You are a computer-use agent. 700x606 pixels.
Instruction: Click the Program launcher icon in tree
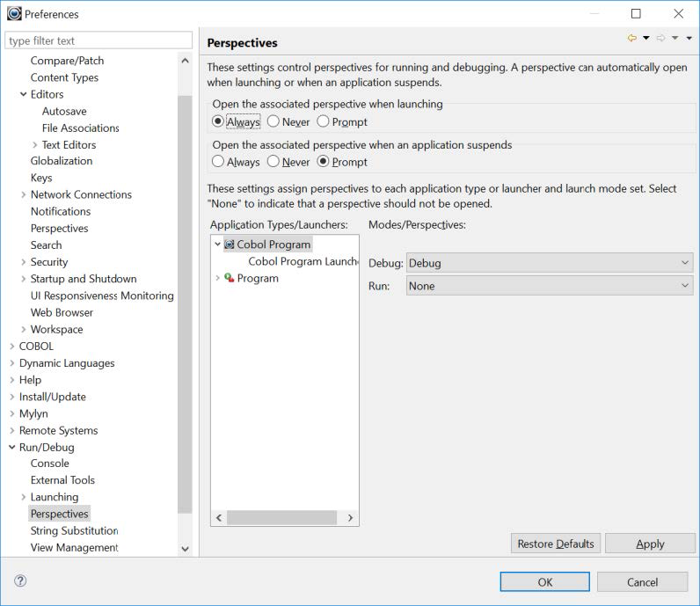(x=230, y=278)
